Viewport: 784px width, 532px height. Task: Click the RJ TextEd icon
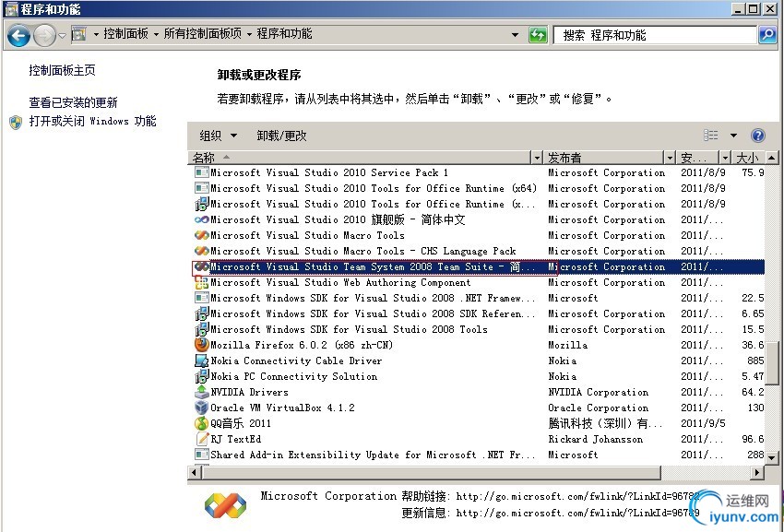201,439
